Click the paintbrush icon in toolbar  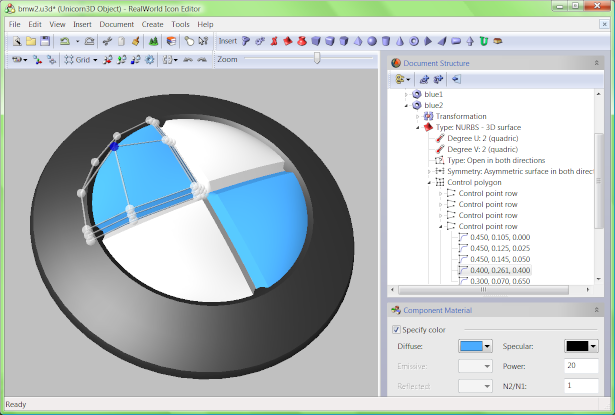134,42
